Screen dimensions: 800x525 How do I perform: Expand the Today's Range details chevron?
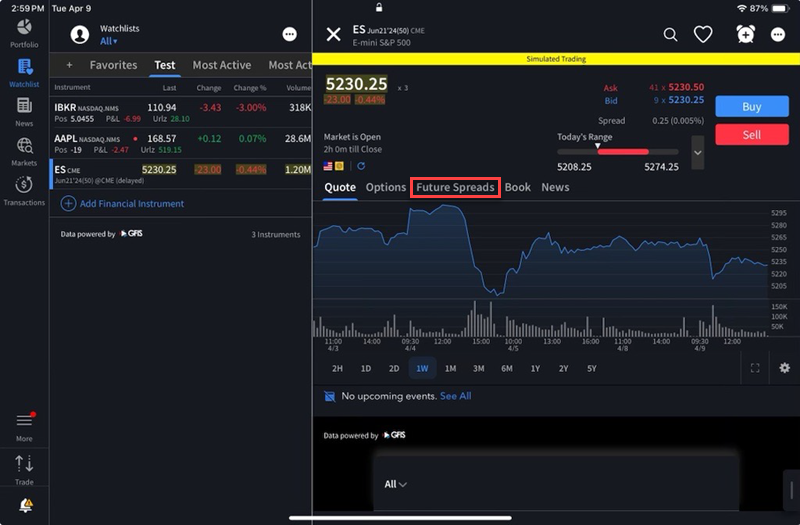point(698,152)
